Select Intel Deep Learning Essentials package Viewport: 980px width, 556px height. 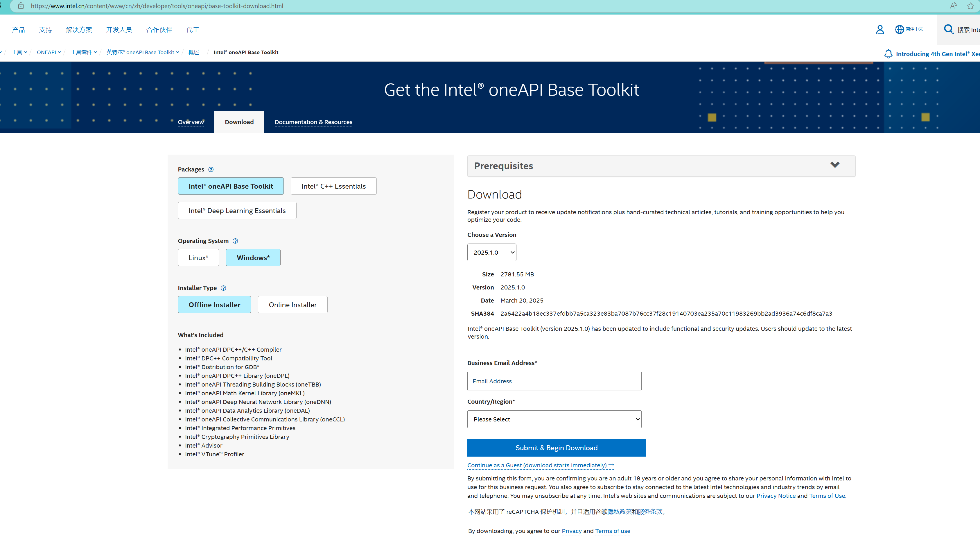[237, 210]
